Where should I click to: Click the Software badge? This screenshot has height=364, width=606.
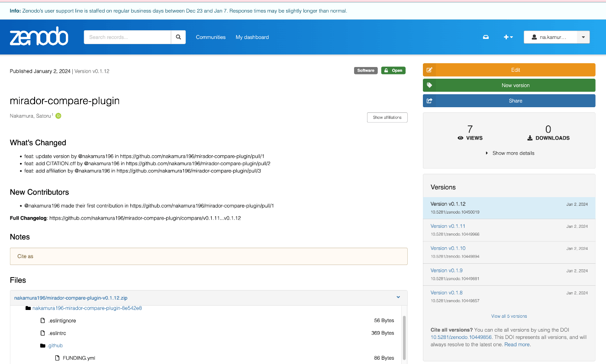366,70
